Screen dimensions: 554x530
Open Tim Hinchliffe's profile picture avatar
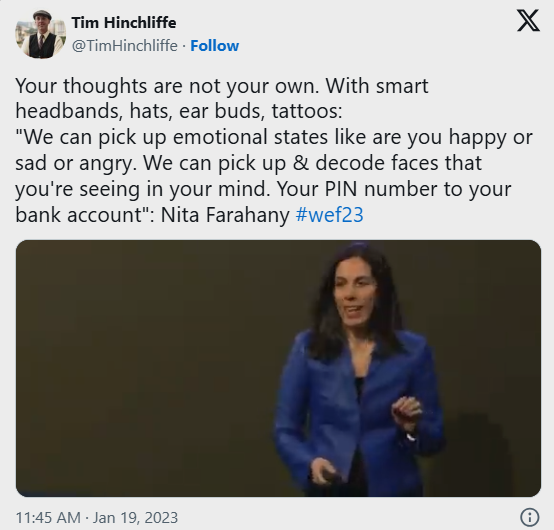pyautogui.click(x=41, y=34)
